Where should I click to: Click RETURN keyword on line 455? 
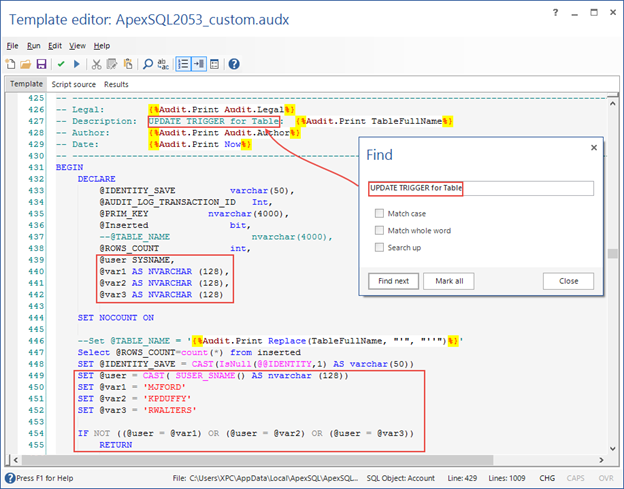115,444
